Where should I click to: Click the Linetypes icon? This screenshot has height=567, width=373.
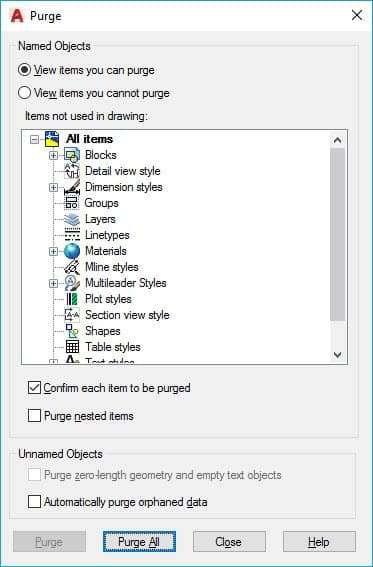(x=72, y=235)
